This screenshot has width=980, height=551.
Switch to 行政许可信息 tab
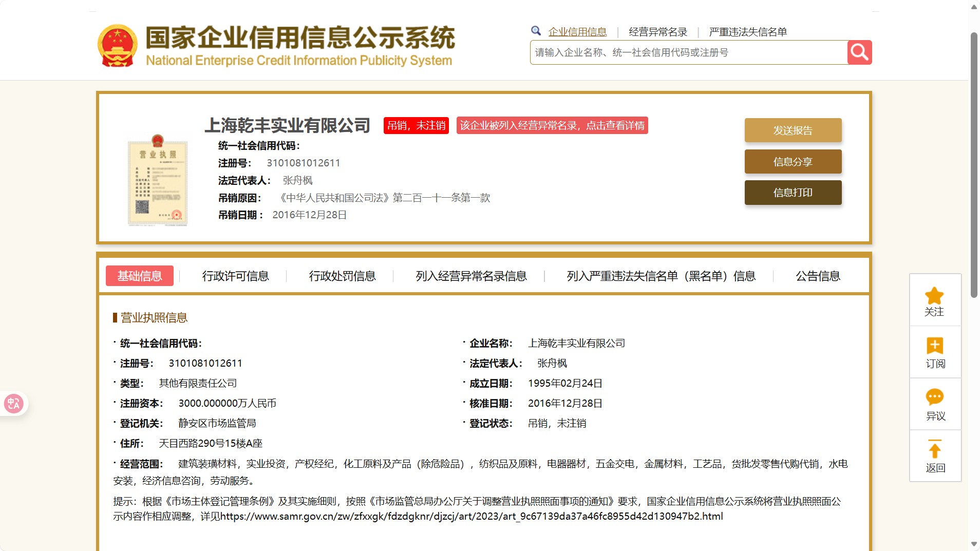pos(235,276)
